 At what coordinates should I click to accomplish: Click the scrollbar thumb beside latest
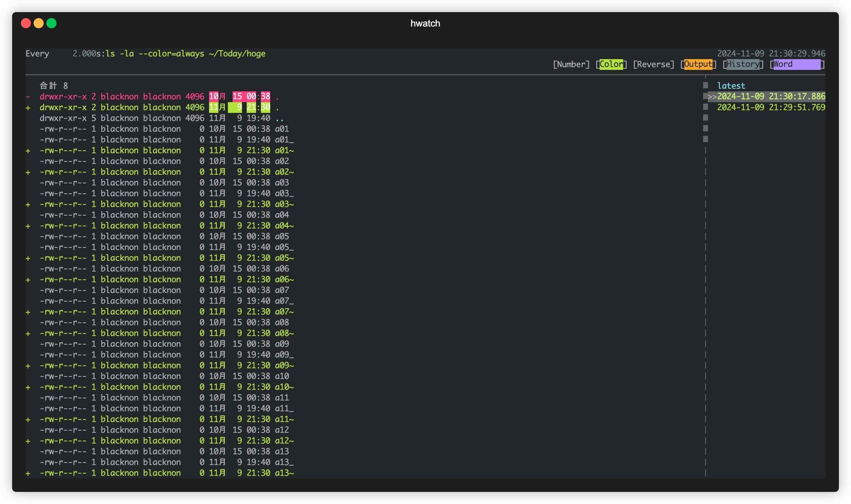pyautogui.click(x=705, y=85)
